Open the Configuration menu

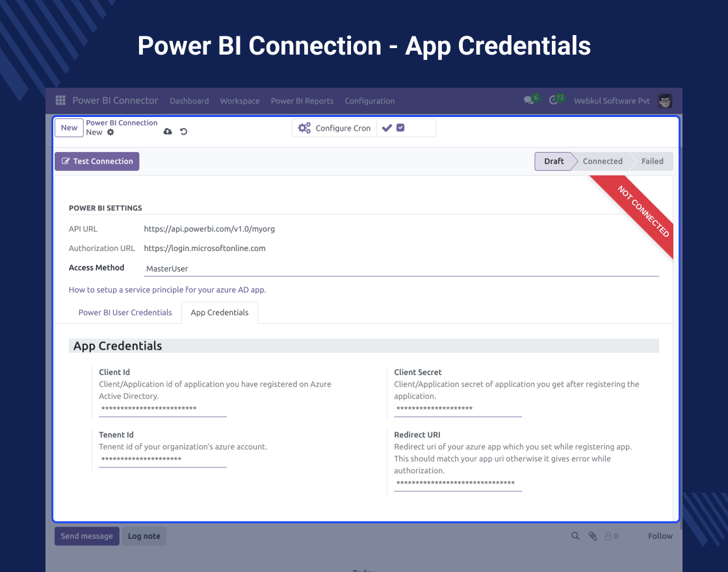tap(369, 101)
